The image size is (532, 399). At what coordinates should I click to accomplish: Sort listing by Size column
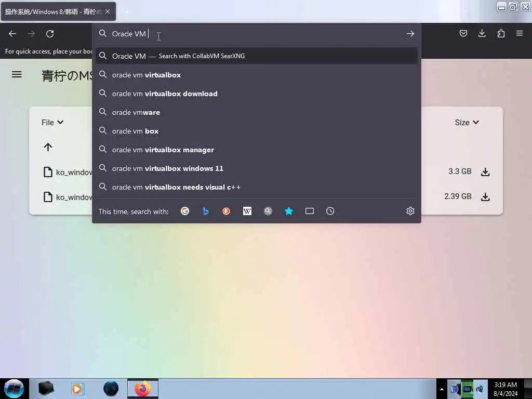[x=467, y=123]
